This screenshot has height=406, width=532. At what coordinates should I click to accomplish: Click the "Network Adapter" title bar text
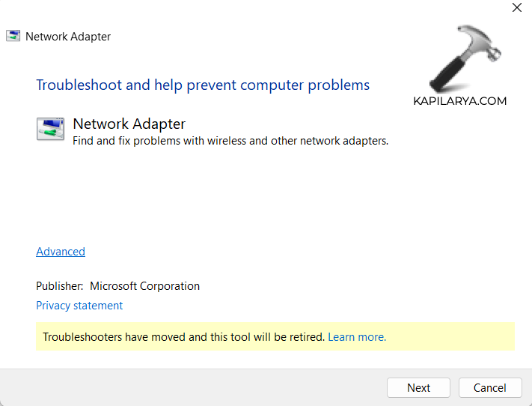(x=68, y=36)
